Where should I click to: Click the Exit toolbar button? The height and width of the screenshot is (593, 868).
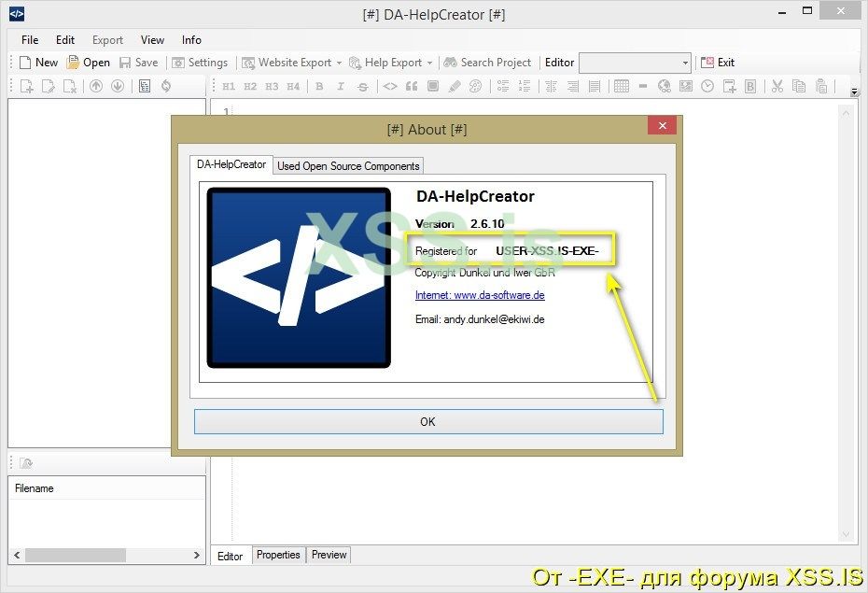718,63
